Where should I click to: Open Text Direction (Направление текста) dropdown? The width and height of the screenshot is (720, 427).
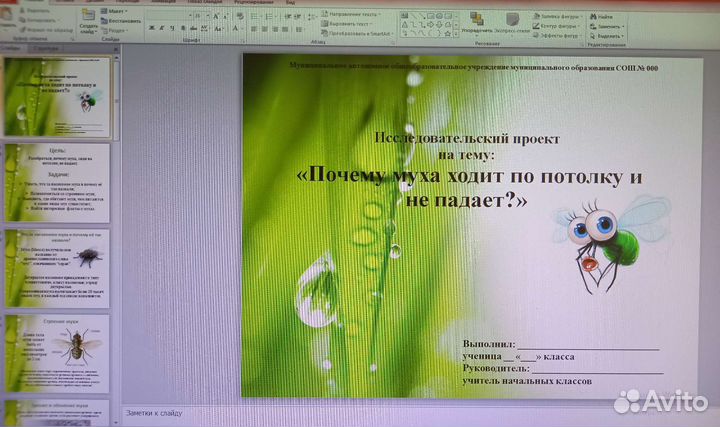tap(351, 14)
